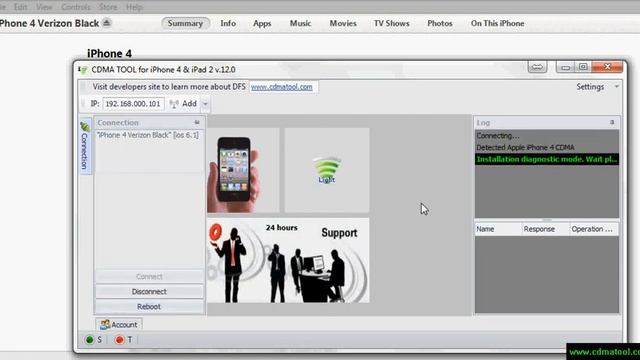Screen dimensions: 640x360
Task: Select the "iPhone 4 Verizon Black" connection entry
Action: point(148,135)
